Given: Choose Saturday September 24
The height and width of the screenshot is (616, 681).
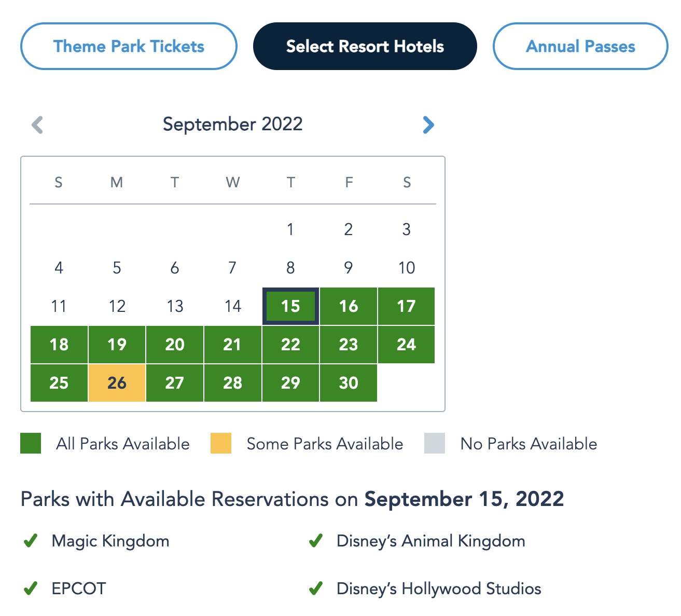Looking at the screenshot, I should click(406, 345).
